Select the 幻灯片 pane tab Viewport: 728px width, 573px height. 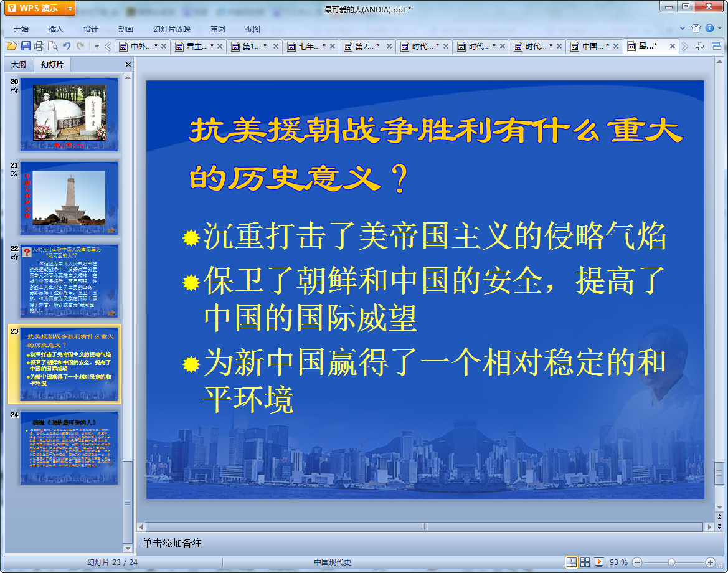(x=52, y=65)
